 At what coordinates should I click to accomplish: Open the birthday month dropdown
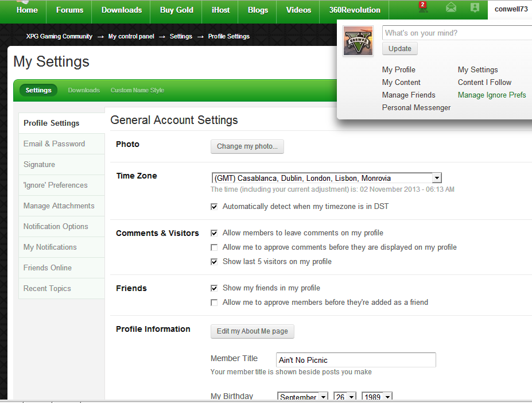323,397
